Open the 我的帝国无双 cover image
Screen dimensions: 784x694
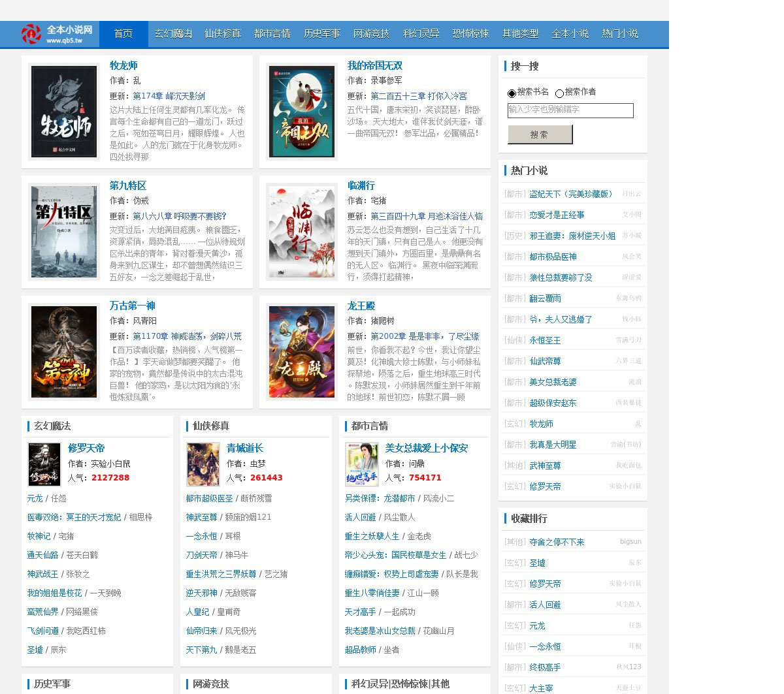[x=302, y=112]
